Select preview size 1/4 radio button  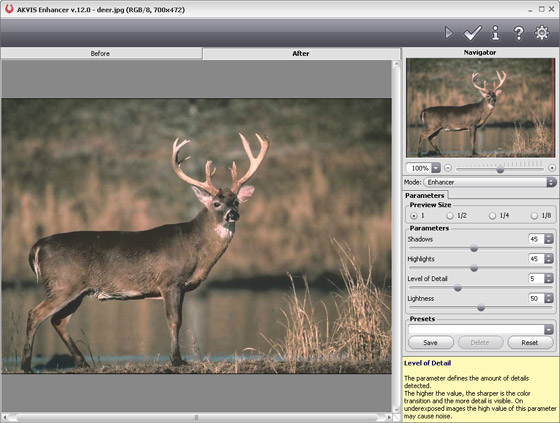pos(492,216)
